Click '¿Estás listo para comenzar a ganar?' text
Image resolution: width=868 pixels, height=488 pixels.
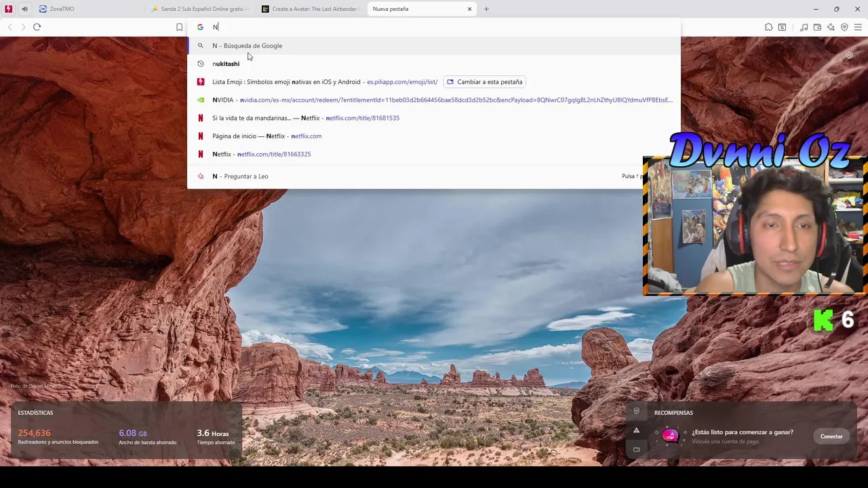(743, 432)
